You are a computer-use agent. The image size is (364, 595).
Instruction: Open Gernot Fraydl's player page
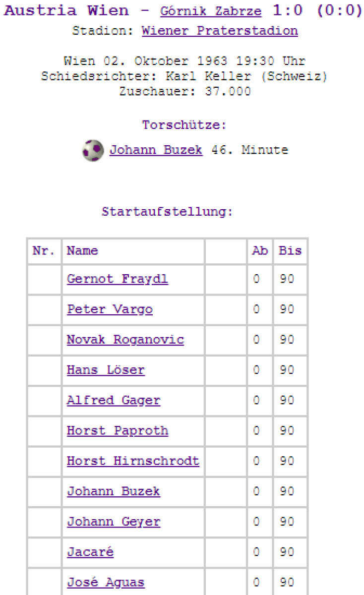(118, 279)
